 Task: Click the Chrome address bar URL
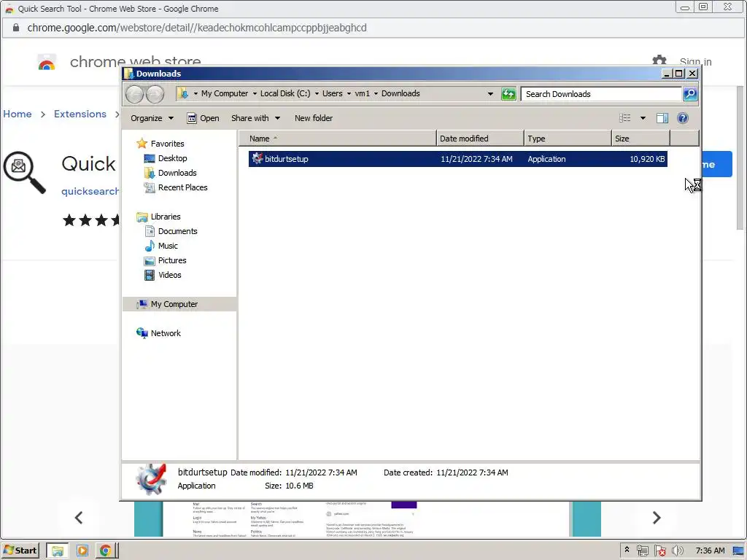point(197,28)
